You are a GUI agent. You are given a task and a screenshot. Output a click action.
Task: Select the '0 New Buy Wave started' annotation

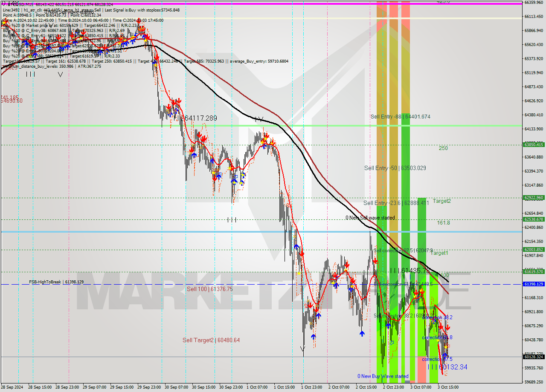(383, 376)
